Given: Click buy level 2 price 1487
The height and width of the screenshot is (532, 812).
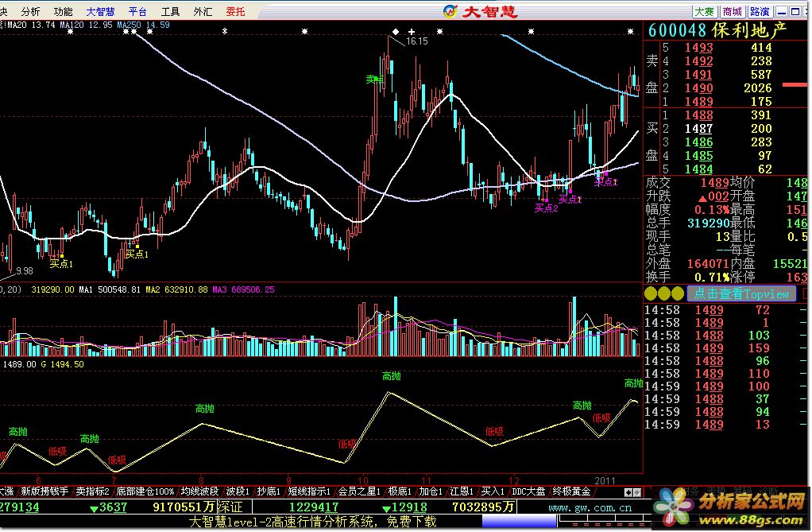Looking at the screenshot, I should coord(698,129).
